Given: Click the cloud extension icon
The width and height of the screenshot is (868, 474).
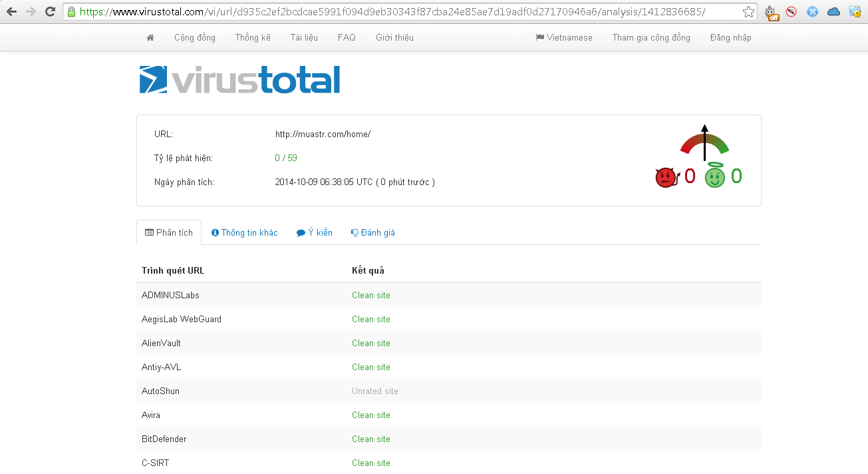Looking at the screenshot, I should tap(833, 11).
